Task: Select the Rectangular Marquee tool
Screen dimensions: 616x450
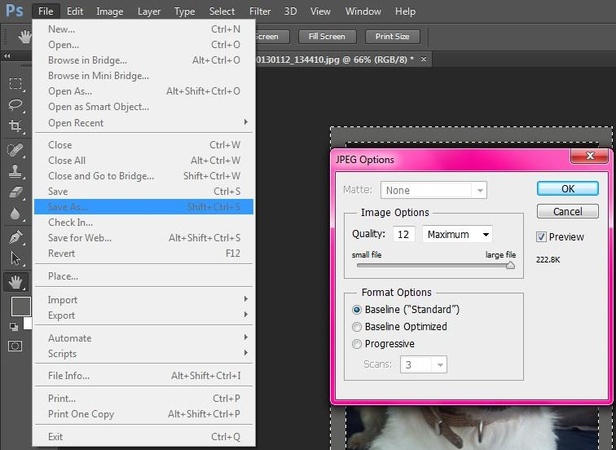Action: point(15,83)
